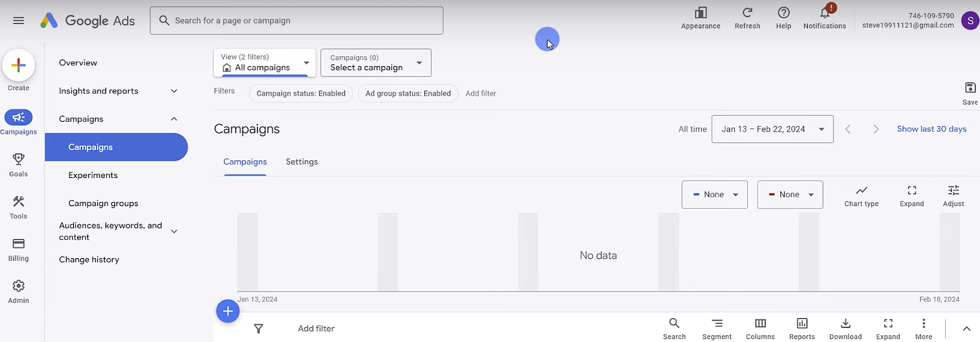Open the account avatar S
980x342 pixels.
970,21
